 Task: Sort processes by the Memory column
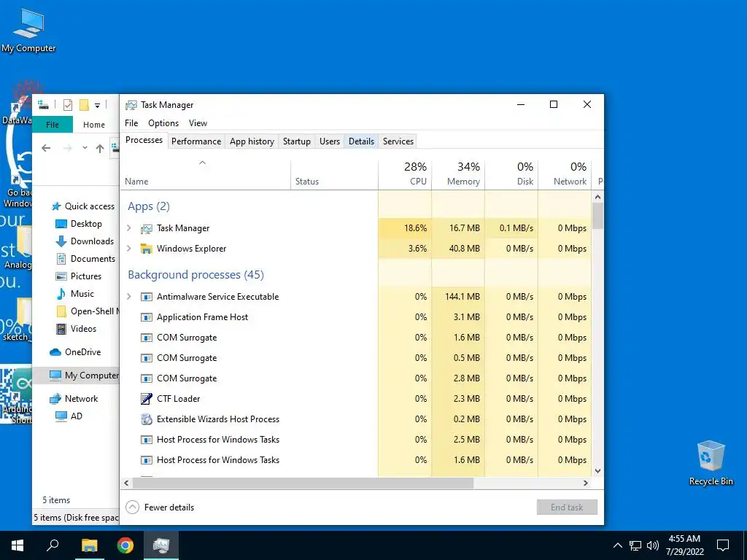tap(458, 174)
